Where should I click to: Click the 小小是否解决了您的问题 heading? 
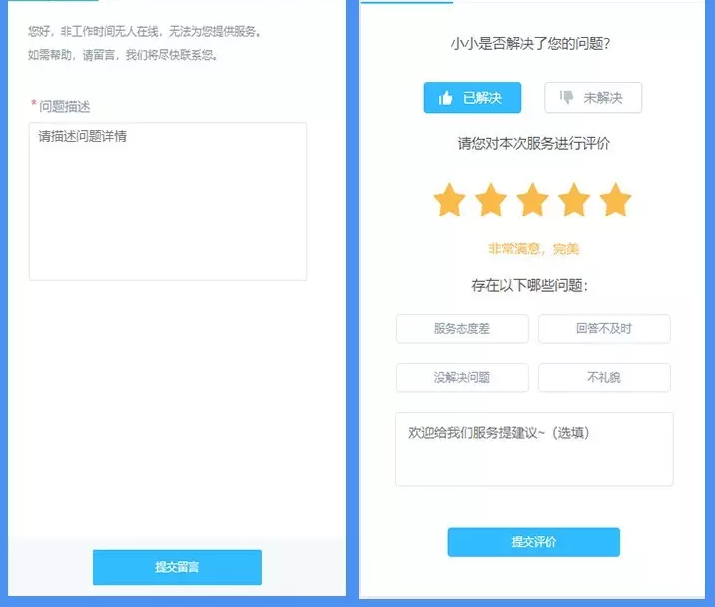pos(530,44)
